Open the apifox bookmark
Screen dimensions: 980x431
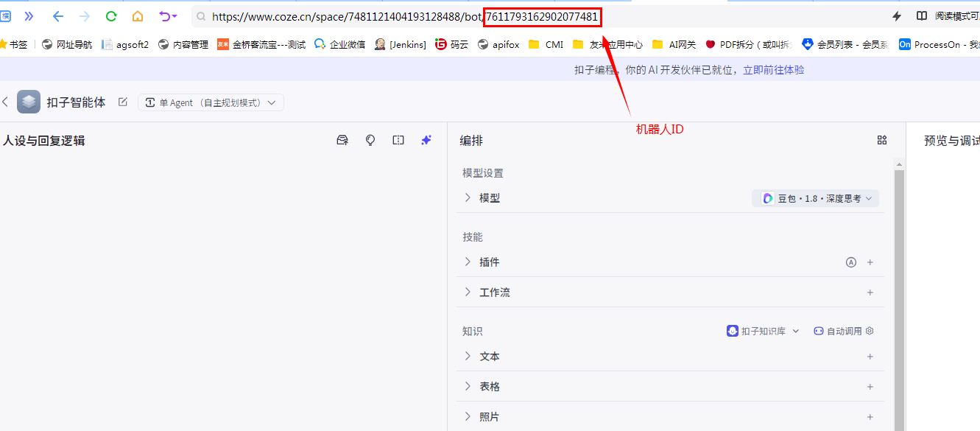tap(498, 44)
